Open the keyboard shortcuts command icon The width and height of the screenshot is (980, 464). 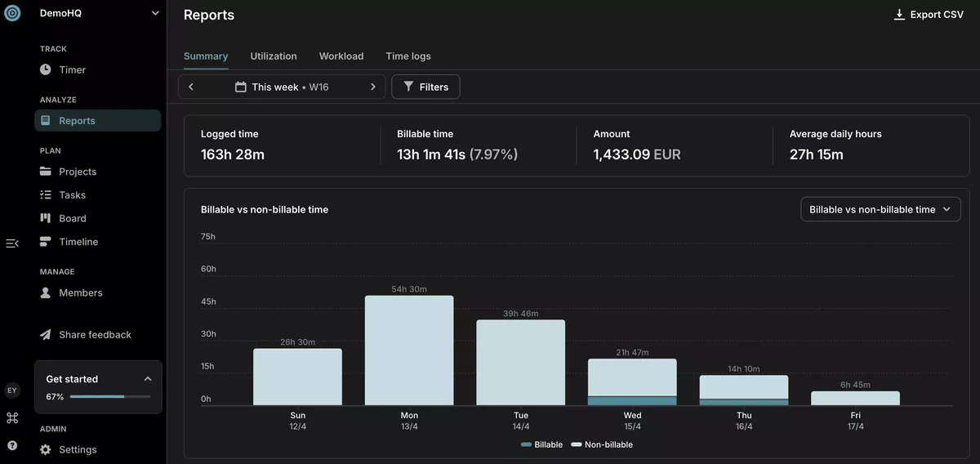pyautogui.click(x=11, y=418)
